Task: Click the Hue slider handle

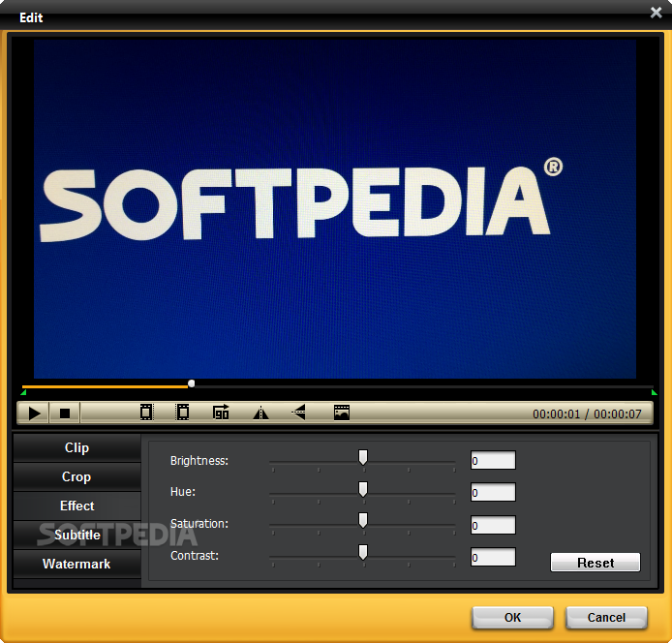Action: tap(363, 489)
